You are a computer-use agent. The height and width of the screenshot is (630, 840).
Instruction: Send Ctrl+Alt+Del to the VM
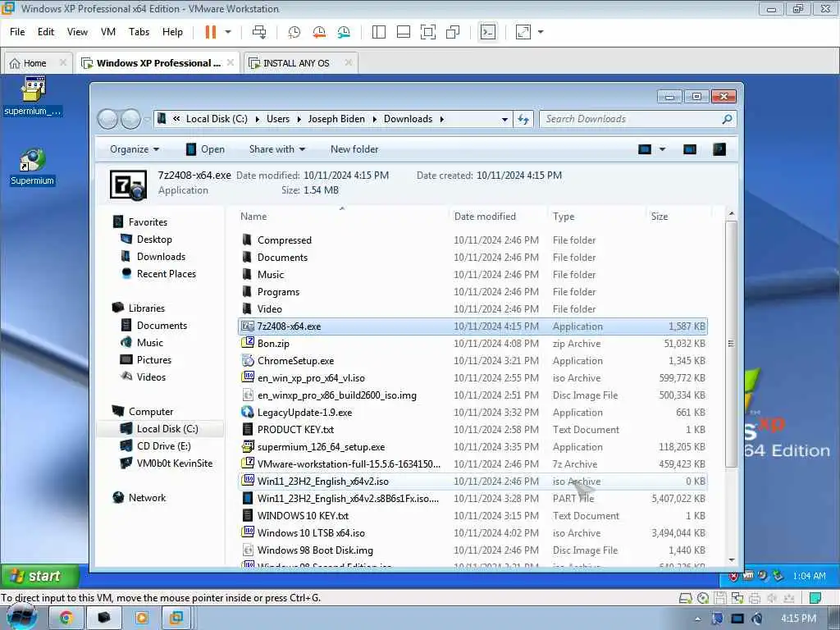coord(259,32)
